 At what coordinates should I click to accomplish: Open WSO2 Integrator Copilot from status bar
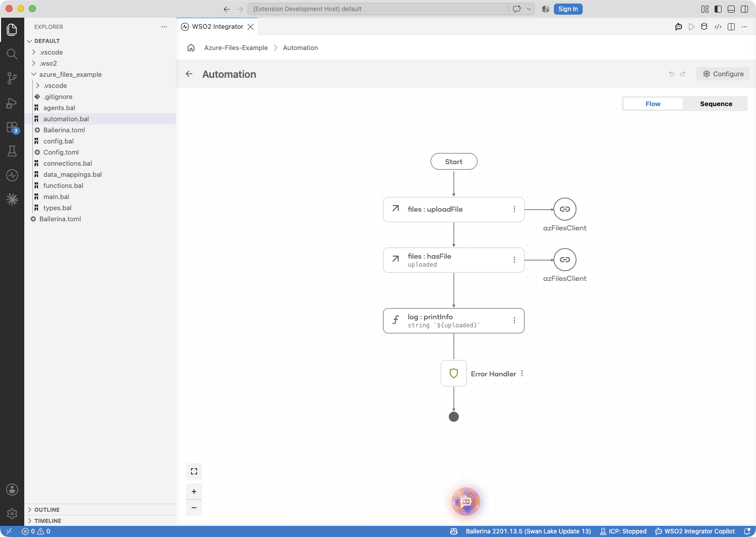pos(695,531)
